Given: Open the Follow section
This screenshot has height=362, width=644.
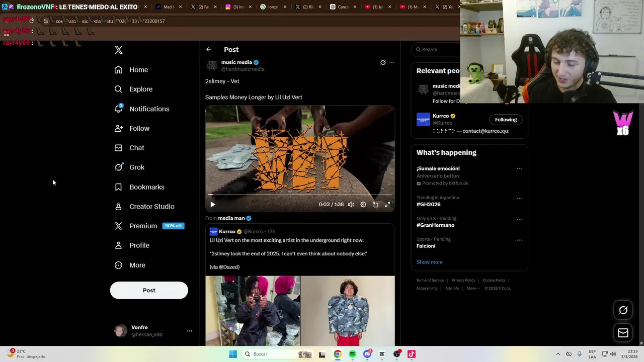Looking at the screenshot, I should tap(132, 128).
